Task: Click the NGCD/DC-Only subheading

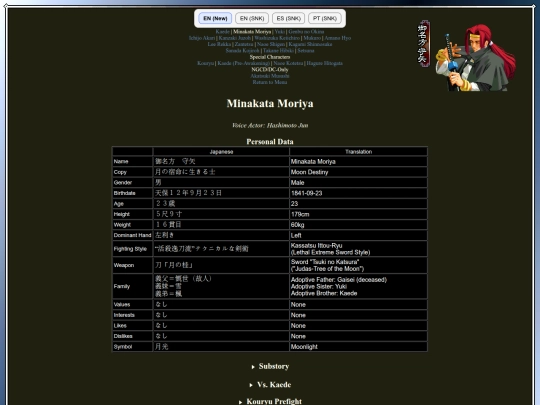Action: [270, 70]
